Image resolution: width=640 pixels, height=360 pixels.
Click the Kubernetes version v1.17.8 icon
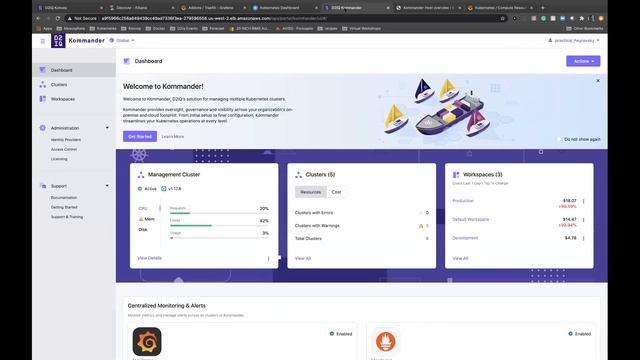point(164,189)
